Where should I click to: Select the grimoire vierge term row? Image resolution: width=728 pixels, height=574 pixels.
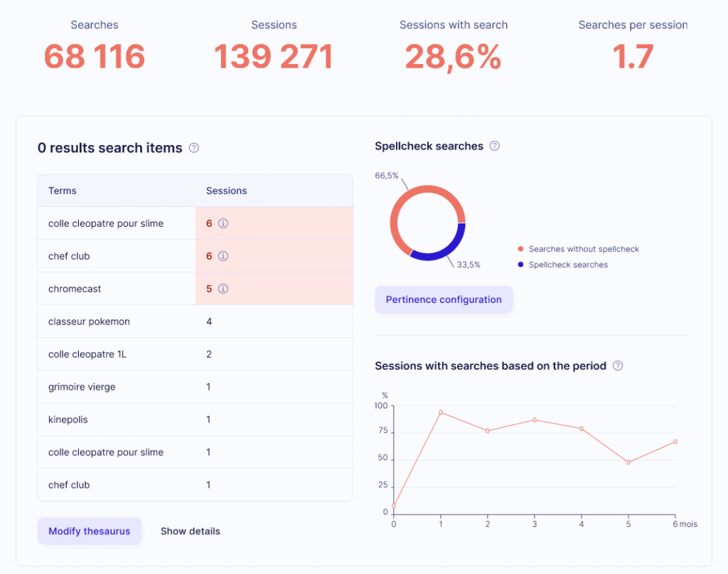coord(82,387)
